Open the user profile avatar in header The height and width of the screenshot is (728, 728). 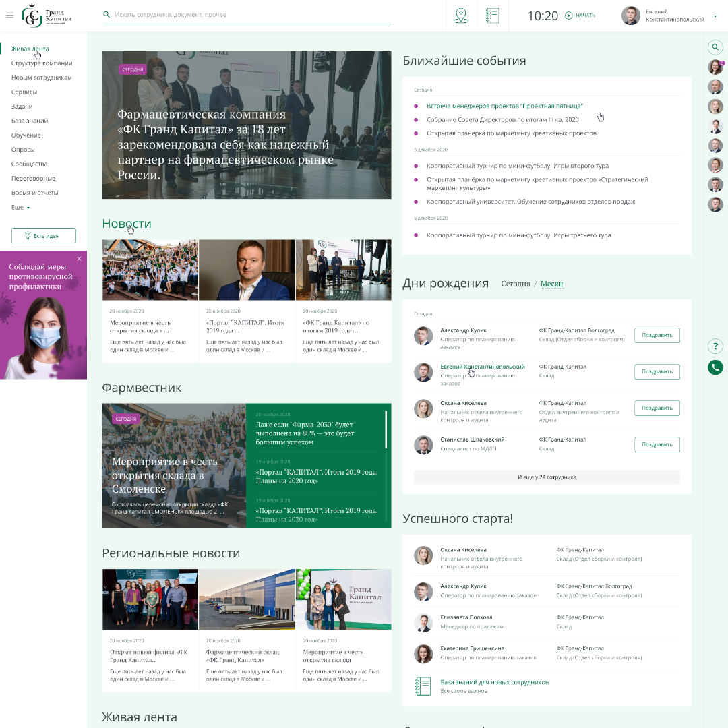[630, 16]
